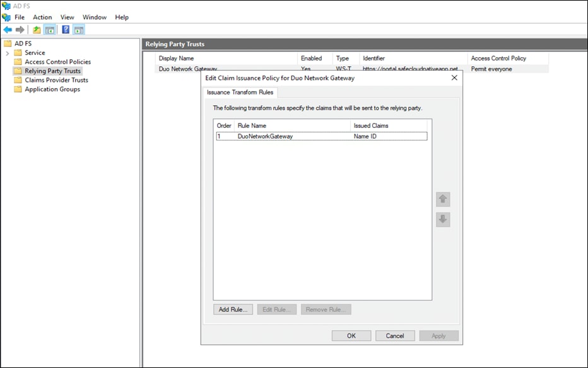Click the Name ID issued claim cell
Viewport: 588px width, 368px height.
365,136
